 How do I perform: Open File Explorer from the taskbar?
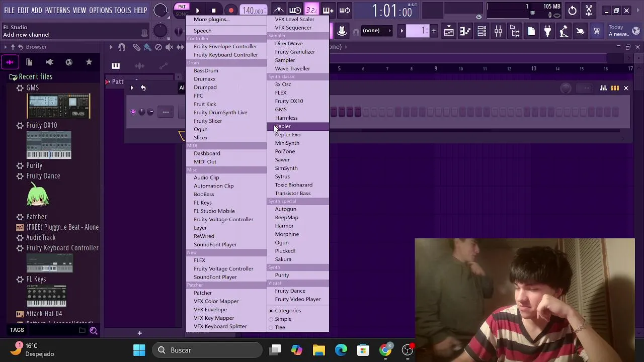point(319,350)
